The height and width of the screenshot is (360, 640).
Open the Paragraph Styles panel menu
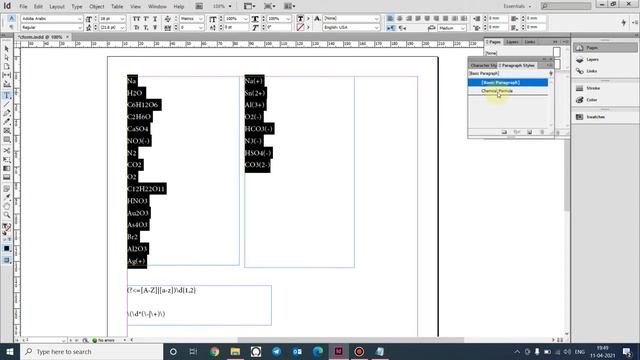point(549,65)
